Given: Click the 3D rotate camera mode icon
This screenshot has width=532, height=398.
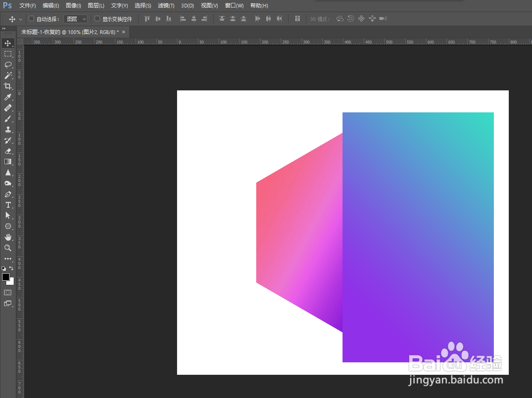Looking at the screenshot, I should coord(340,19).
